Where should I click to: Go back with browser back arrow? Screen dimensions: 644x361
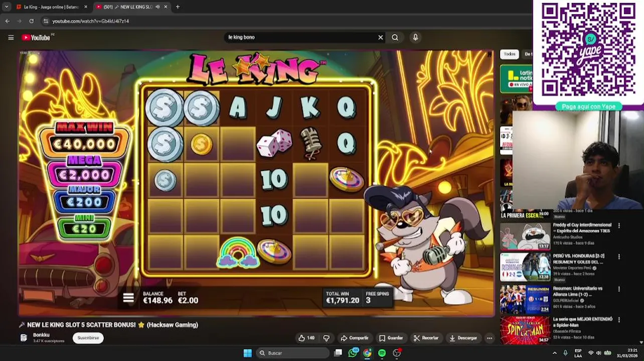pos(7,21)
